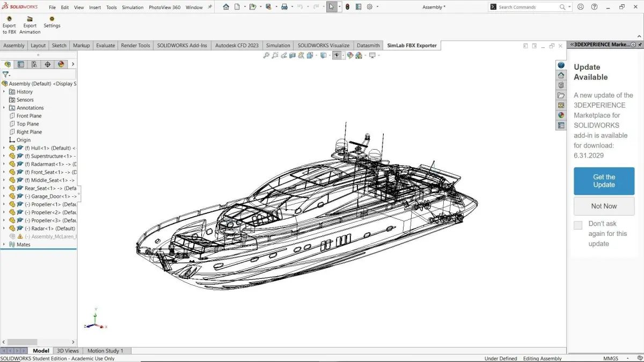
Task: Open the Help question mark icon
Action: tap(594, 7)
